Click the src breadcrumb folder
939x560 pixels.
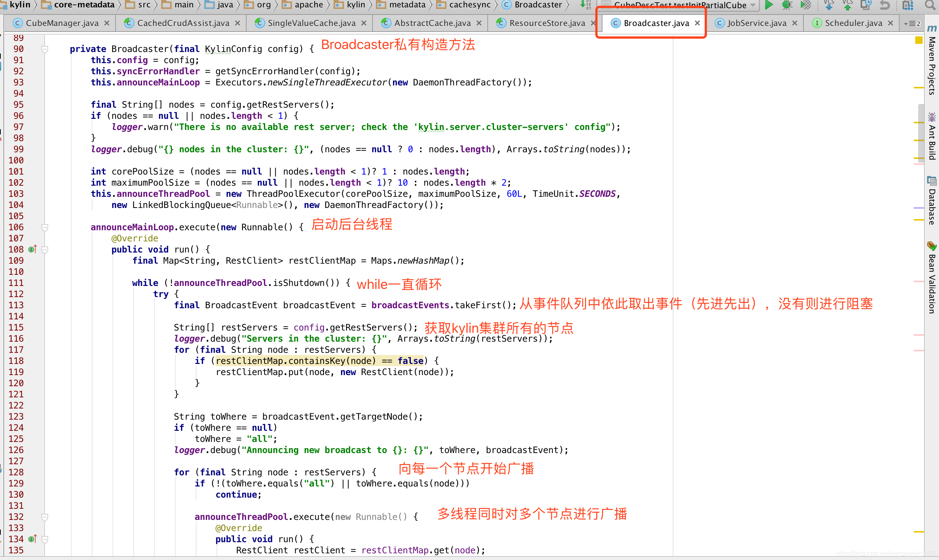click(x=138, y=5)
